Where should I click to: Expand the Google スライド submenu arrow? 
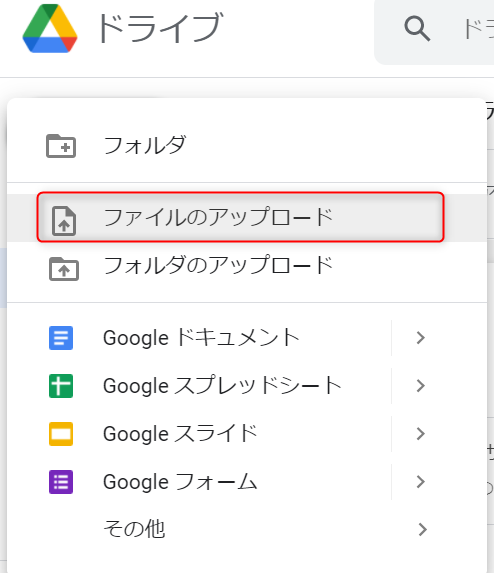[x=421, y=434]
